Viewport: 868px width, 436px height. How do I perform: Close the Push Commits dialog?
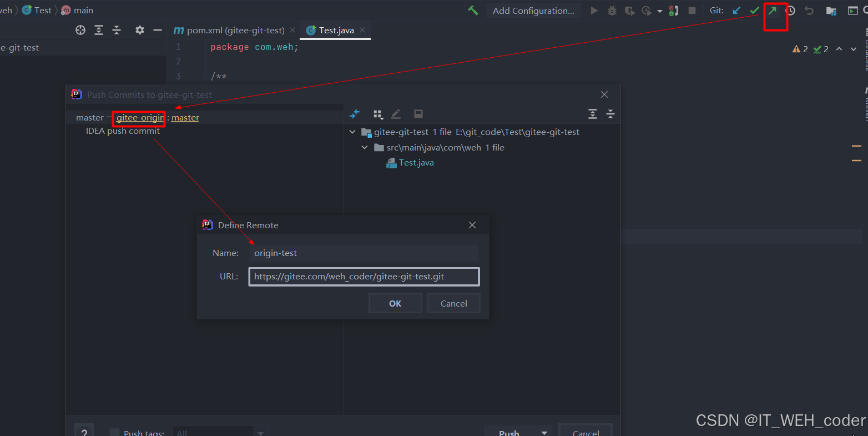coord(604,94)
